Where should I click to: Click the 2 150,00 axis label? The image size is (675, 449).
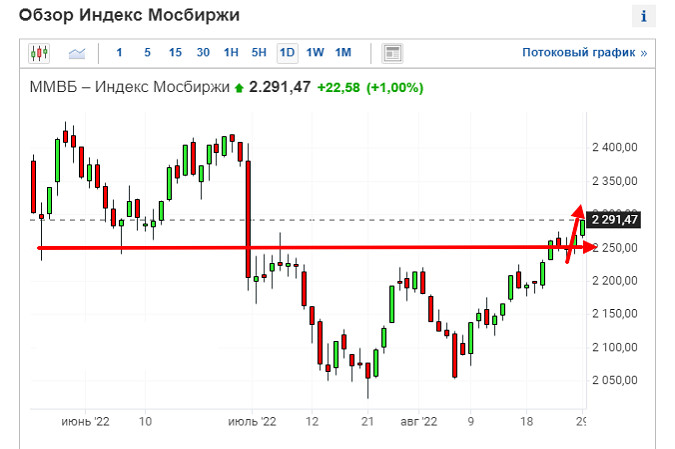click(x=615, y=314)
